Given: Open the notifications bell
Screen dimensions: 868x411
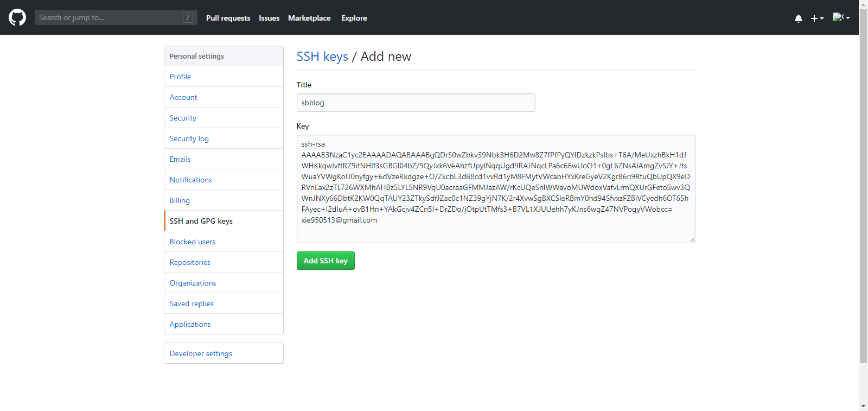Looking at the screenshot, I should pyautogui.click(x=799, y=18).
